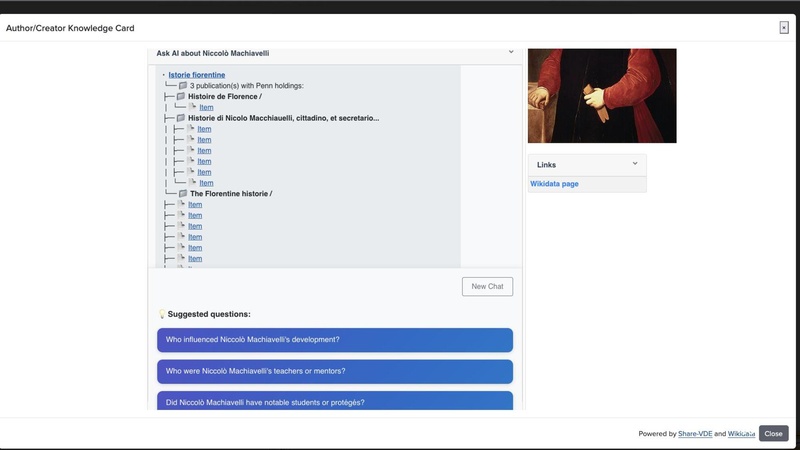
Task: Open the Istorie fiorentine link
Action: pos(196,75)
